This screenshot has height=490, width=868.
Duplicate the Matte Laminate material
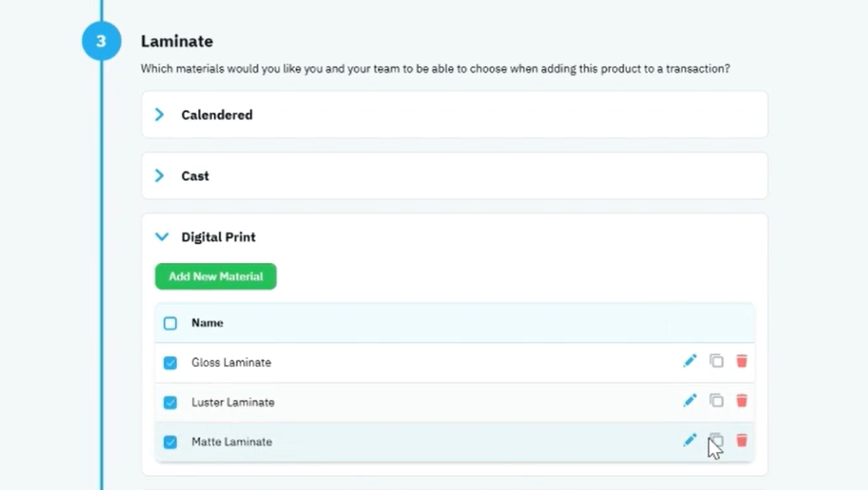(716, 441)
